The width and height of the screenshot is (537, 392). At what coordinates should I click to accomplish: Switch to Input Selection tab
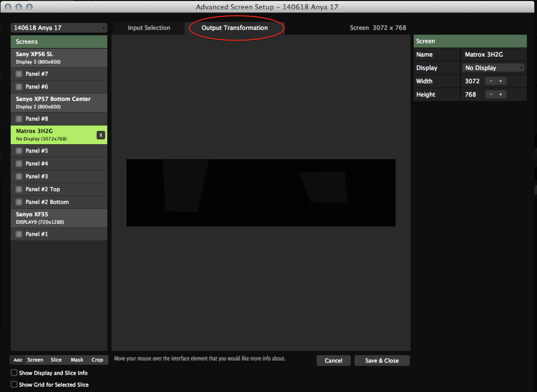click(x=149, y=28)
